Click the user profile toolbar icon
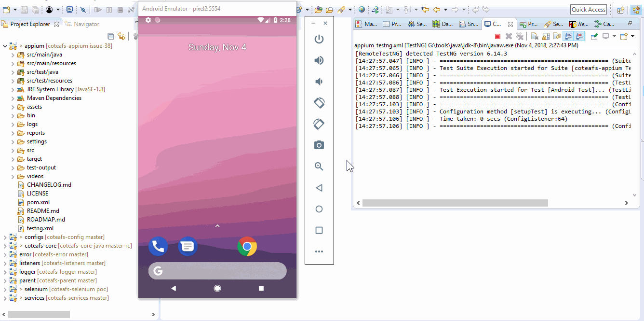This screenshot has height=321, width=644. [49, 10]
